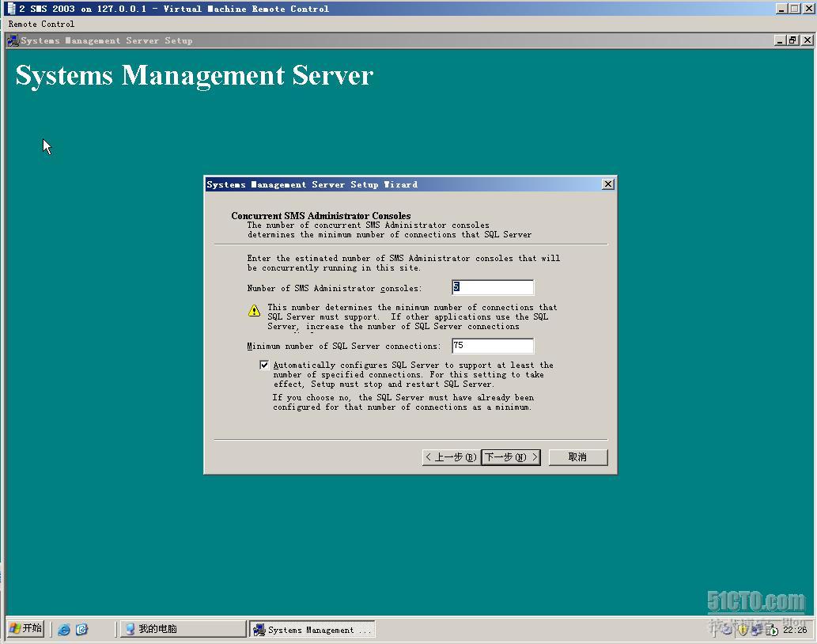Launch Internet Explorer from Quick Launch
Image resolution: width=817 pixels, height=644 pixels.
coord(64,630)
